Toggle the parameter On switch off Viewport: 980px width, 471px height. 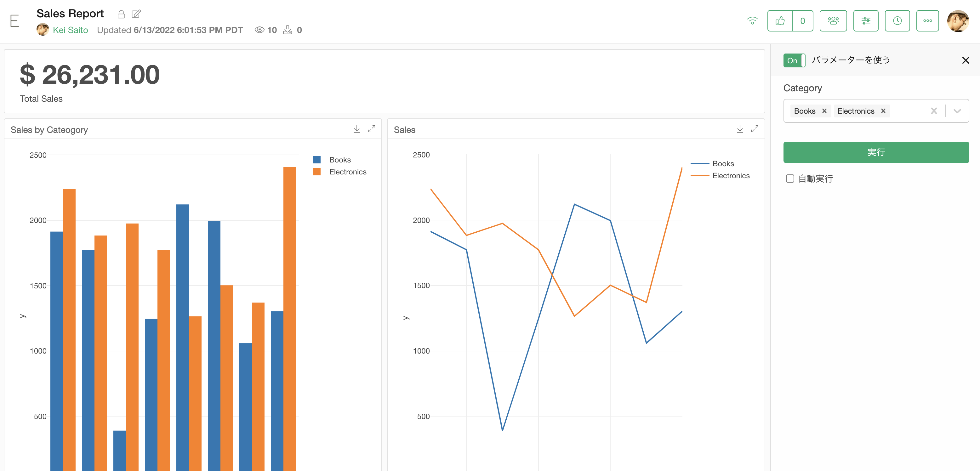click(794, 60)
